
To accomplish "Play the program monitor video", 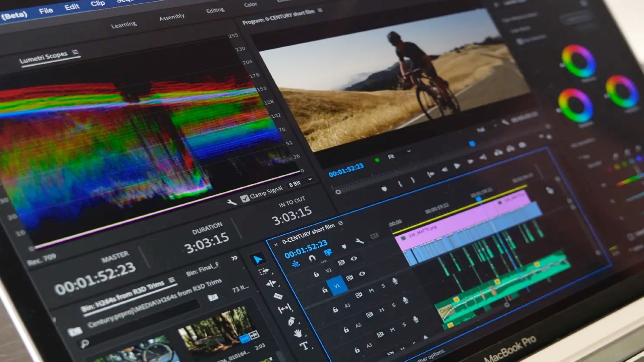I will tap(457, 166).
